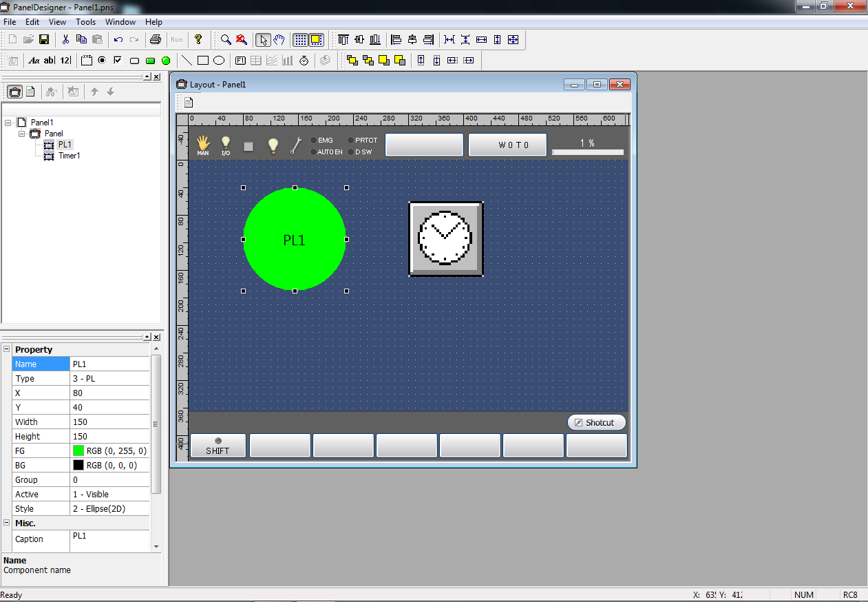This screenshot has height=602, width=868.
Task: Click the Undo arrow icon
Action: point(118,40)
